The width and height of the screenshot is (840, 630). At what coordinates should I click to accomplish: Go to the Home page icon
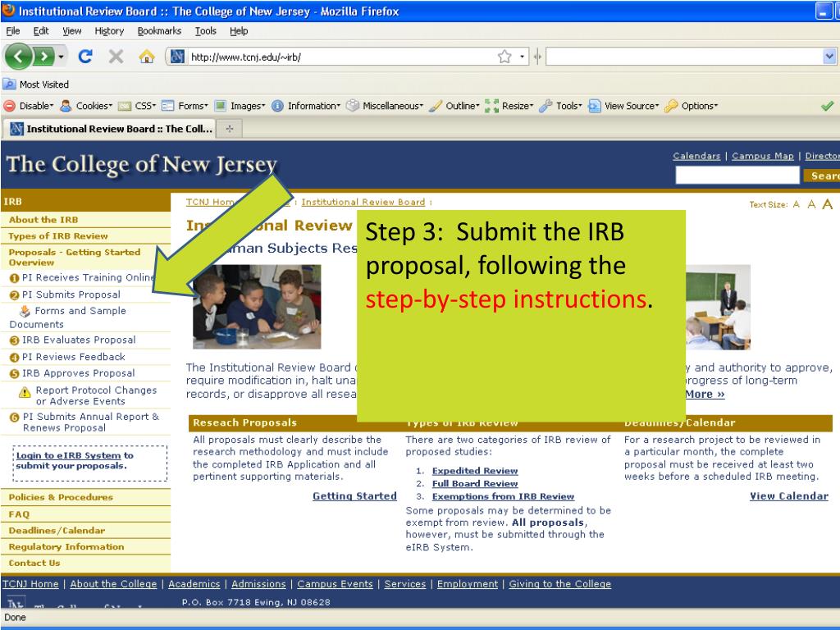[x=146, y=56]
